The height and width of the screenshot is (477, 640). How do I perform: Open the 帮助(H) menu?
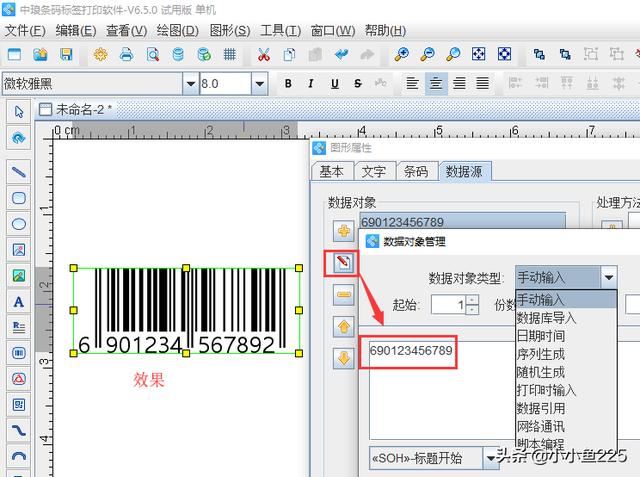385,31
